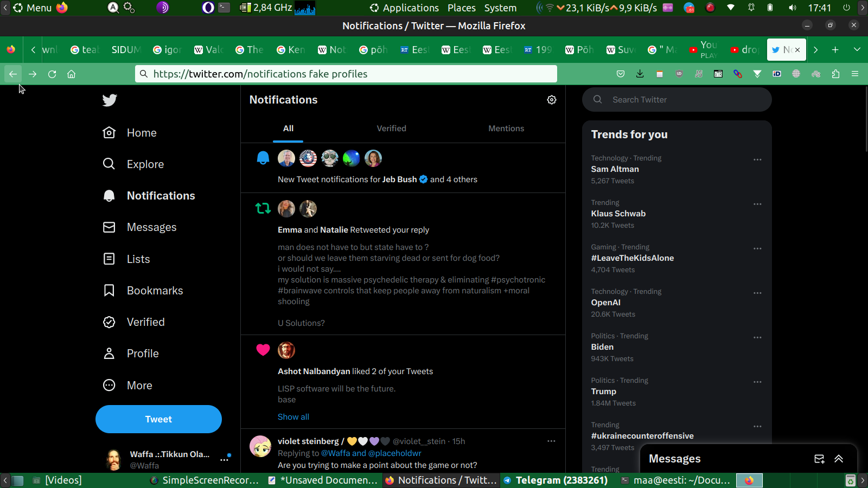Open more options for Biden trend

coord(757,337)
